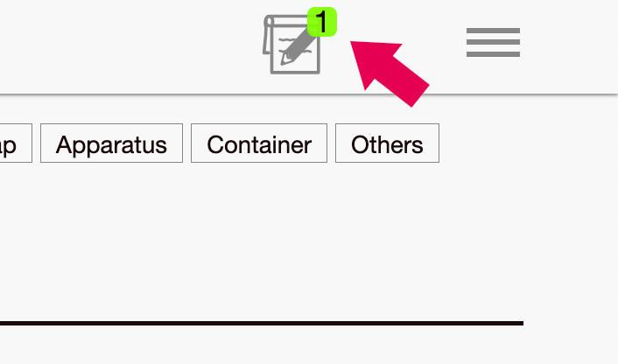Open the hamburger menu
Image resolution: width=618 pixels, height=364 pixels.
493,42
